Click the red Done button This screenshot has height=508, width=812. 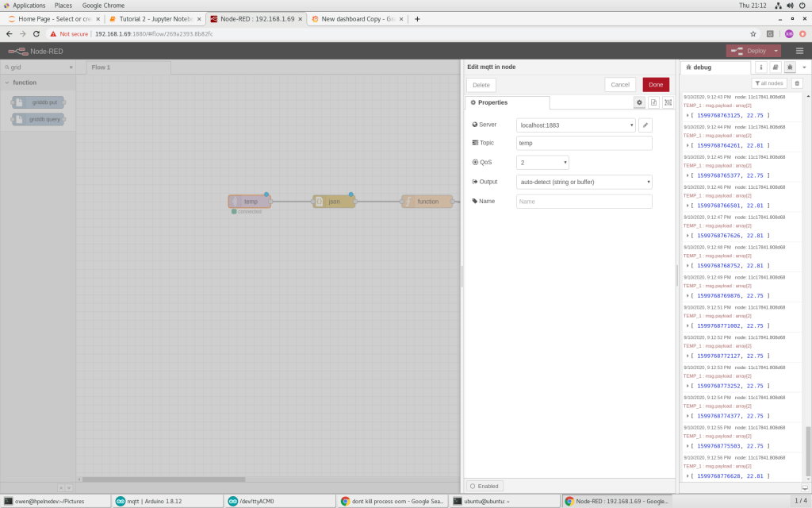click(x=656, y=84)
